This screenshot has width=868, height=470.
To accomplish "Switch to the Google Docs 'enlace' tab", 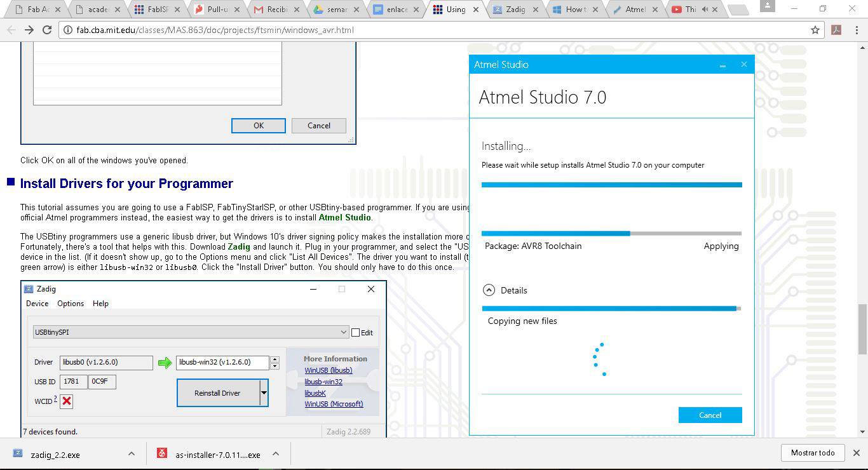I will click(x=397, y=10).
